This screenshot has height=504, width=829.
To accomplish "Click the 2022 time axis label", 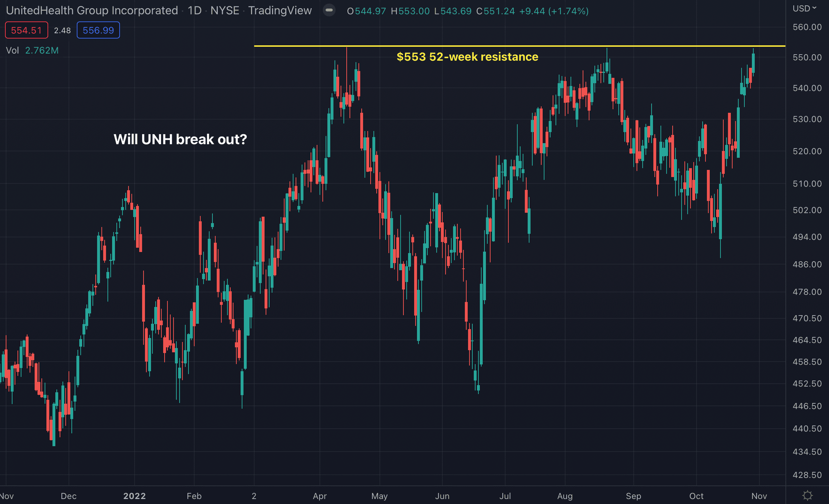I will point(134,496).
